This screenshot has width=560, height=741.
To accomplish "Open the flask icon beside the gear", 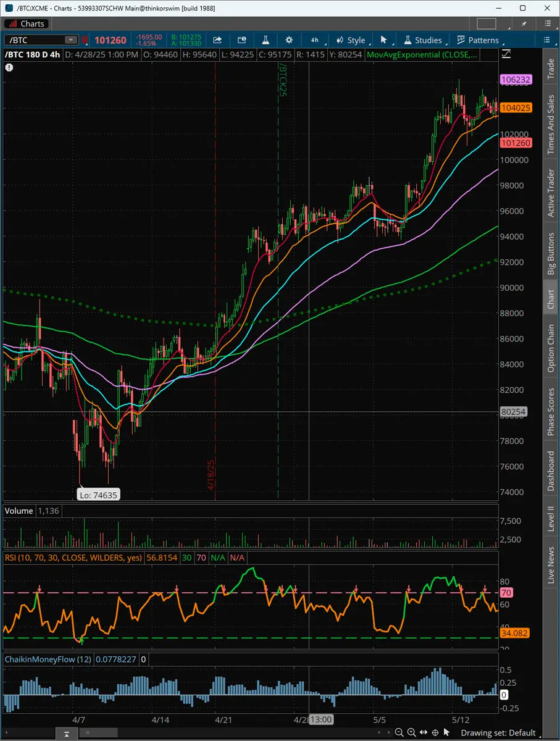I will tap(265, 40).
